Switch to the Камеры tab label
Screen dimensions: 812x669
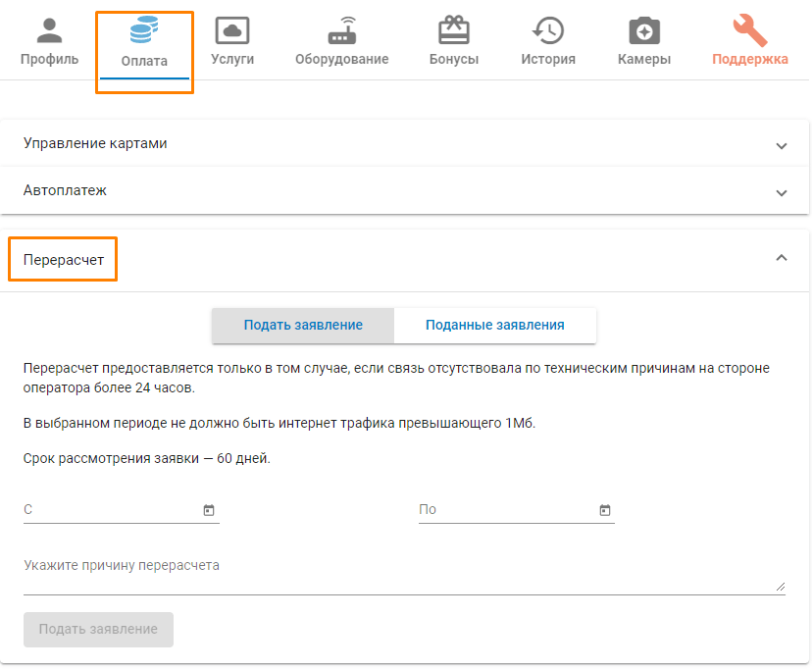click(x=644, y=59)
